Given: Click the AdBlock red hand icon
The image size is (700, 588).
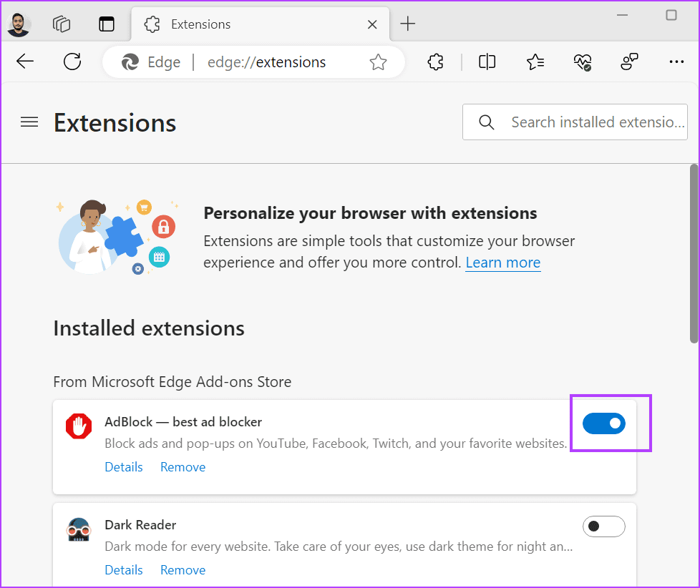Looking at the screenshot, I should pos(79,426).
